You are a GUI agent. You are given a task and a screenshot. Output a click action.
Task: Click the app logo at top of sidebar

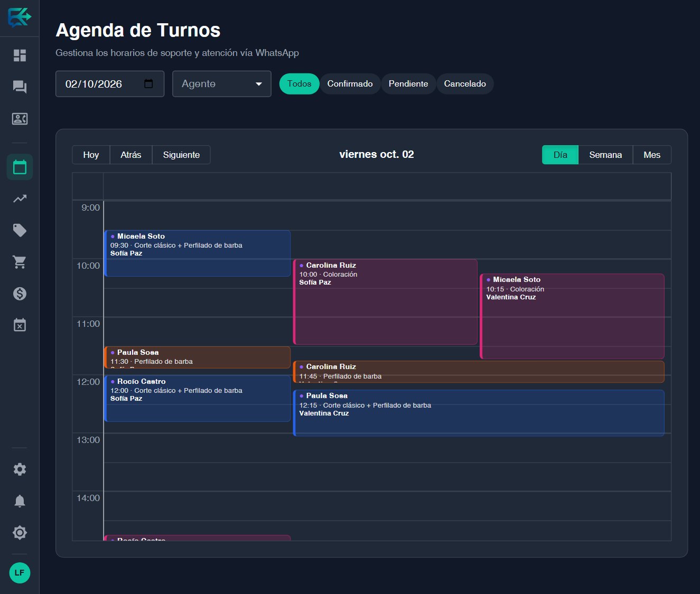pyautogui.click(x=20, y=17)
